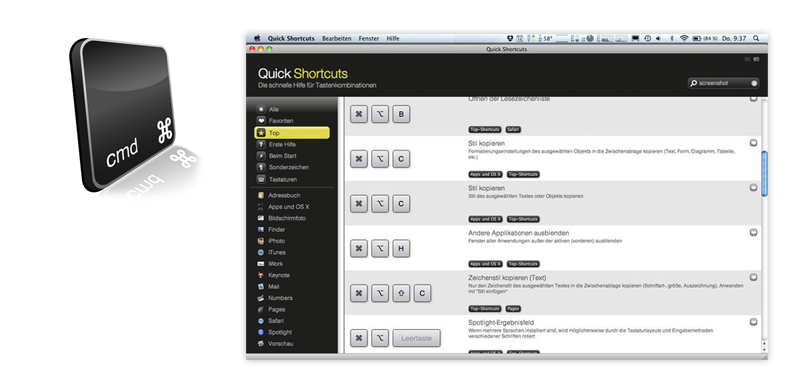The image size is (800, 390).
Task: Toggle favorite for Zeichenstil kopieren (Text)
Action: pyautogui.click(x=754, y=277)
